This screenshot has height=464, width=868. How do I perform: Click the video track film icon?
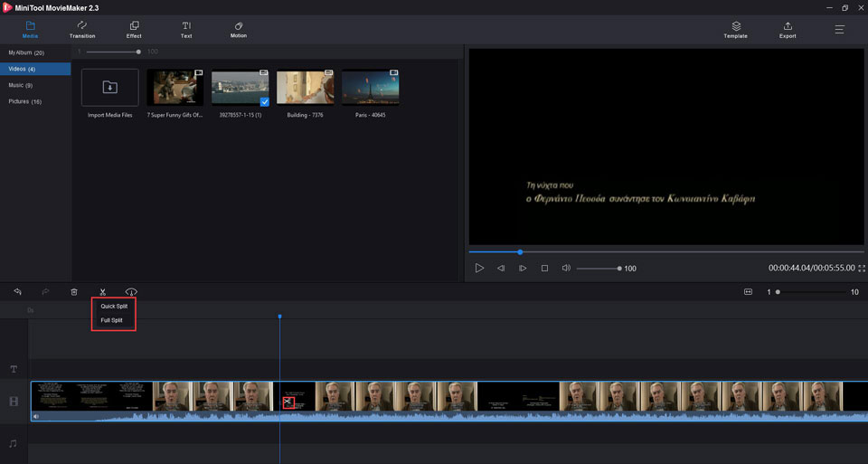pos(14,402)
